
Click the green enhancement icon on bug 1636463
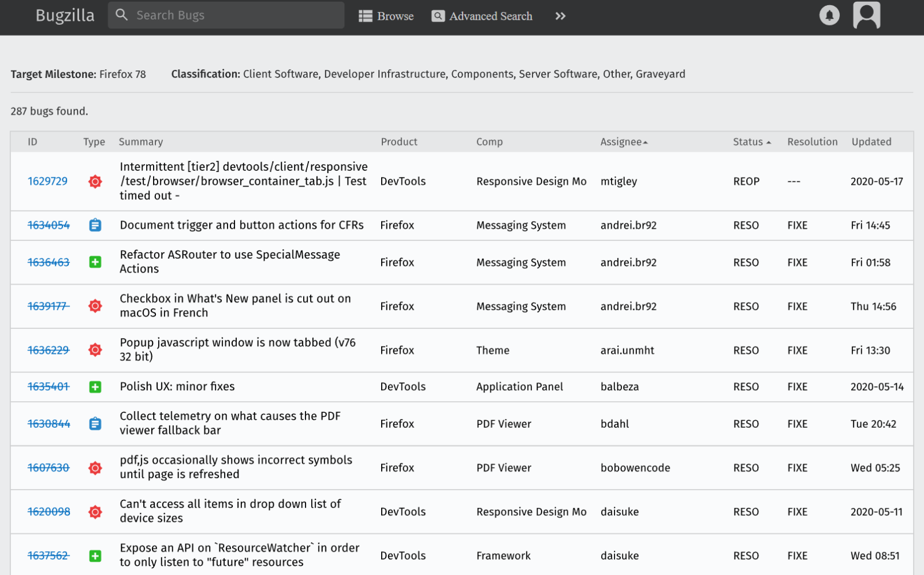coord(95,262)
